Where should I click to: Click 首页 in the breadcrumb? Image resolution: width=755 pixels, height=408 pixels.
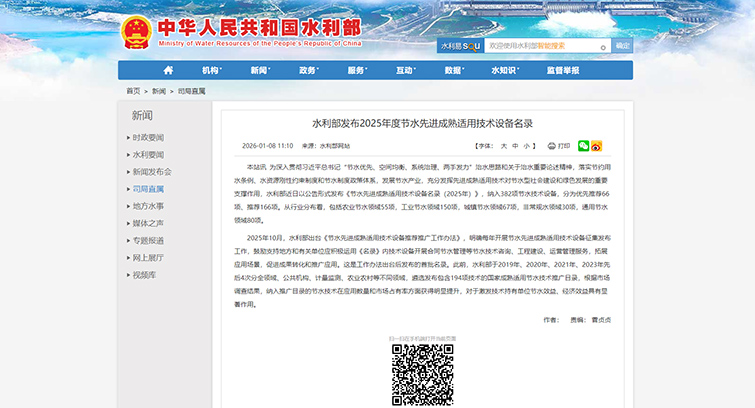pos(133,91)
